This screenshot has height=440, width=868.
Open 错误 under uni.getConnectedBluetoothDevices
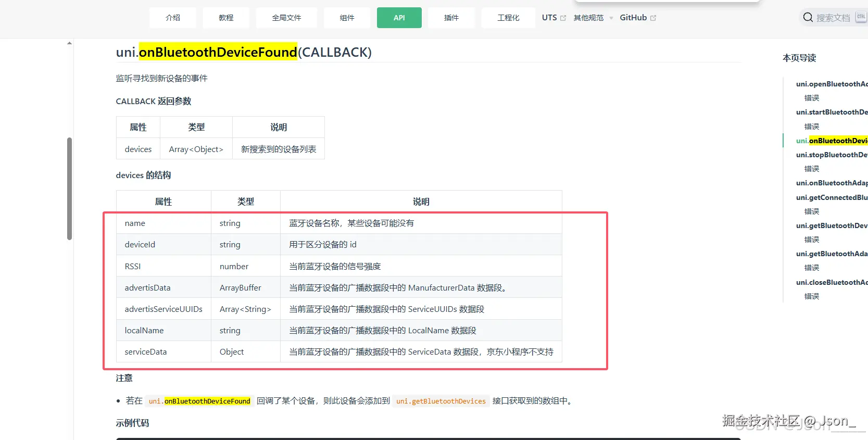(812, 211)
